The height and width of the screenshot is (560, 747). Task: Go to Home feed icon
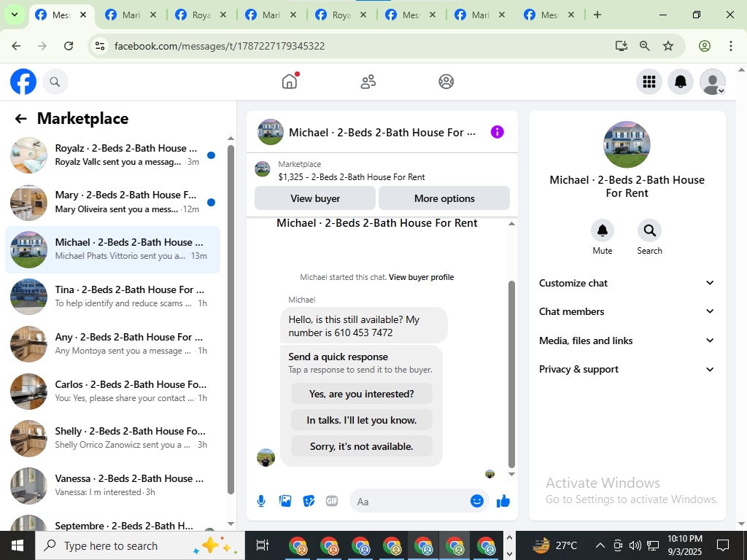(289, 82)
